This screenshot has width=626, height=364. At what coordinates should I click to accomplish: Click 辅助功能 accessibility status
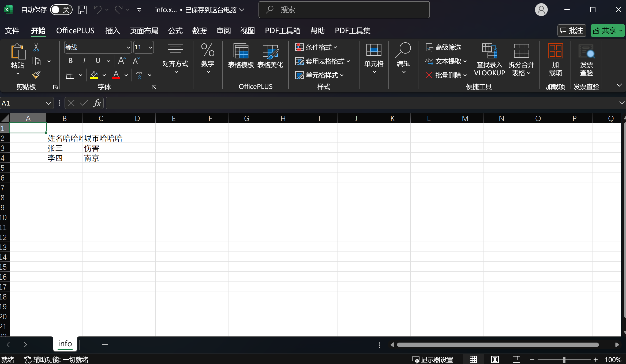pos(56,359)
